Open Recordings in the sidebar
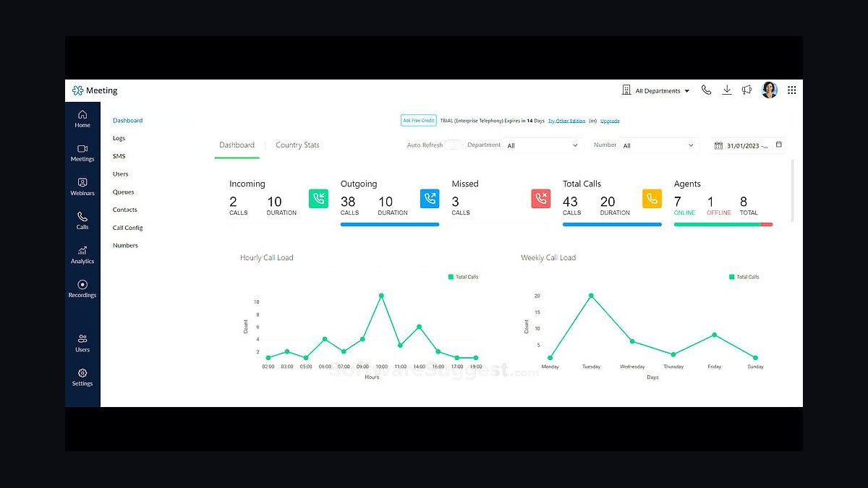 click(82, 289)
